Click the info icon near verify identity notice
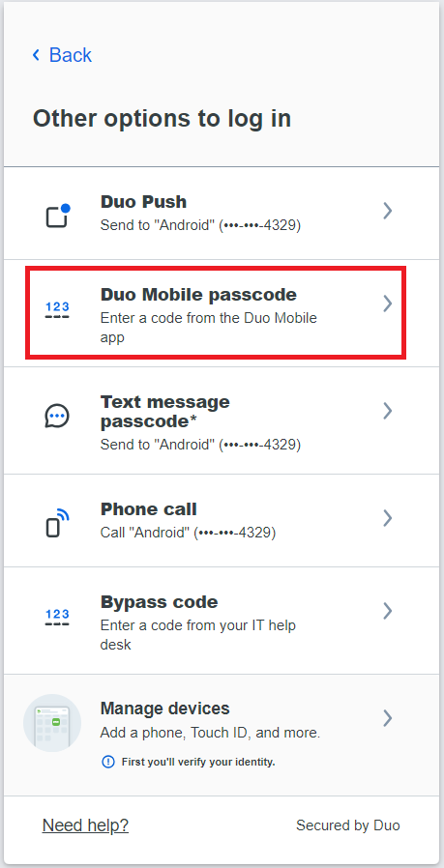444x868 pixels. (x=108, y=763)
